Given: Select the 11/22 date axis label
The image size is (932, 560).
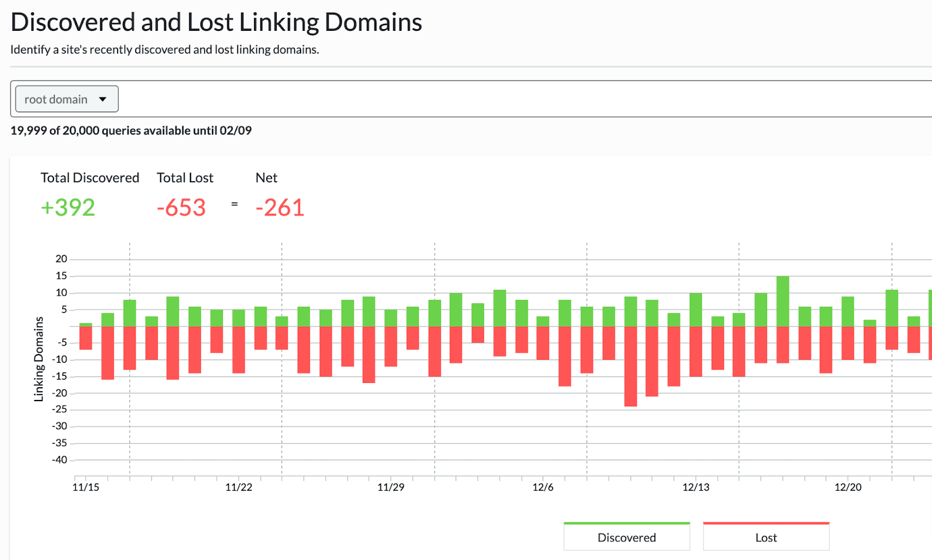Looking at the screenshot, I should (x=239, y=487).
